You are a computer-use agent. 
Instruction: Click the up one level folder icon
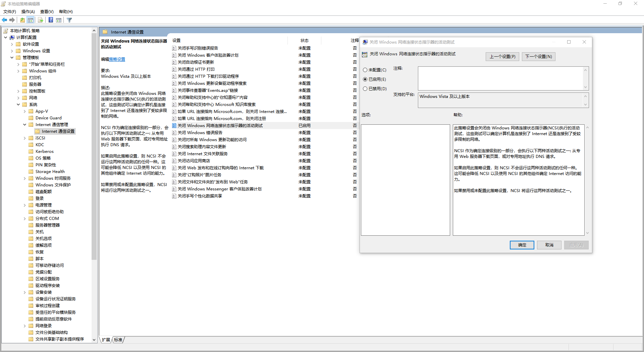point(22,20)
